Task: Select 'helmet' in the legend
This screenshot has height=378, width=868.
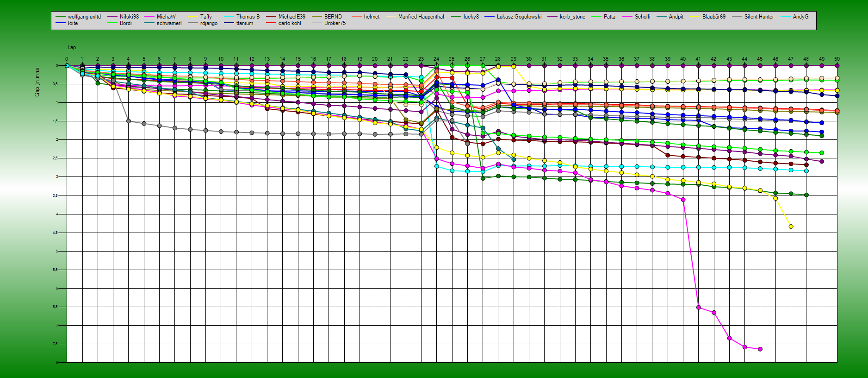Action: point(372,17)
